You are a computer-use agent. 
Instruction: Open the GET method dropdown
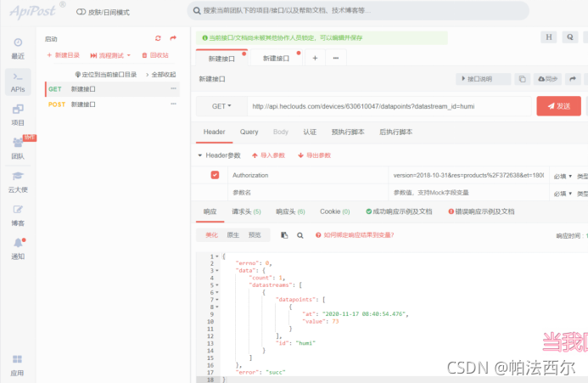(x=221, y=106)
